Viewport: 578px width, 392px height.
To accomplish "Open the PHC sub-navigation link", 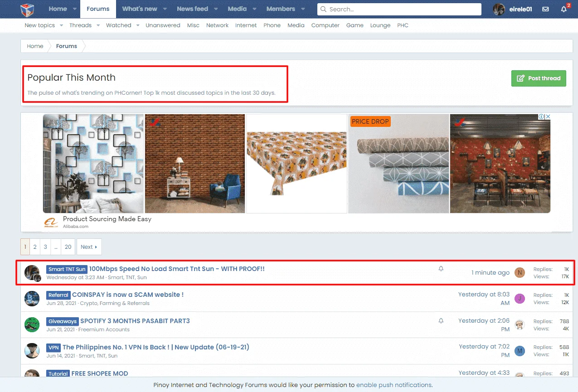I will 403,25.
